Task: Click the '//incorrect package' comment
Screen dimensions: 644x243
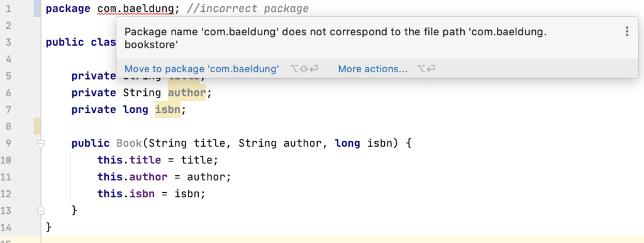Action: pos(247,9)
